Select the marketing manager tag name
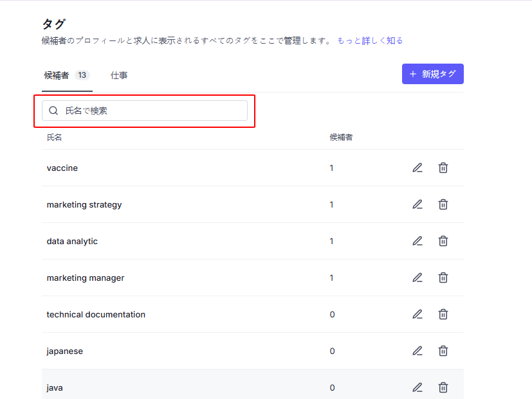Viewport: 532px width, 399px height. (x=86, y=278)
